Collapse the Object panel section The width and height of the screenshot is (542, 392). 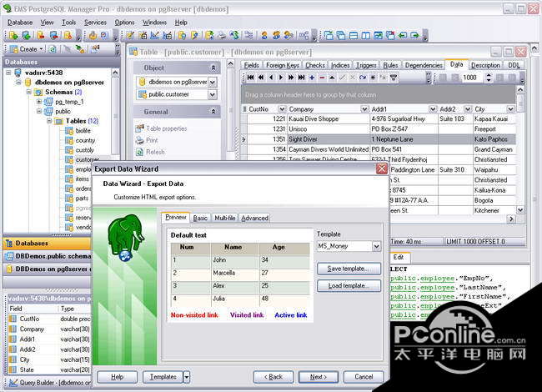(213, 68)
